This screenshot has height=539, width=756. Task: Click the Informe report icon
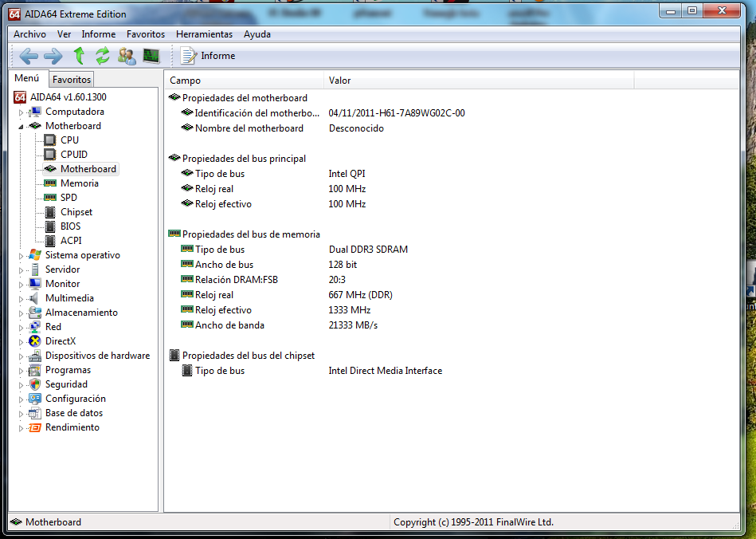(x=188, y=56)
